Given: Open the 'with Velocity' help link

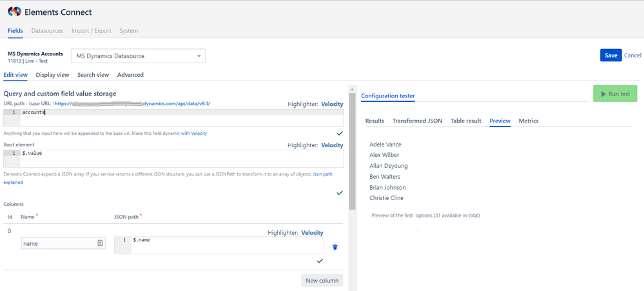Looking at the screenshot, I should [194, 133].
